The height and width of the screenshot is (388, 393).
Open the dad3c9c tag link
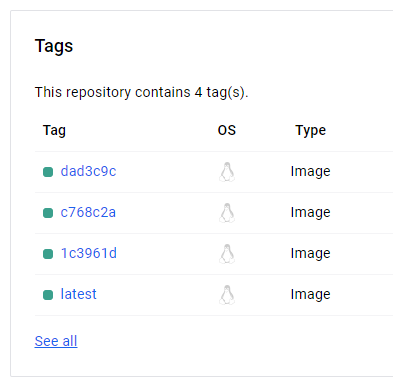tap(88, 171)
